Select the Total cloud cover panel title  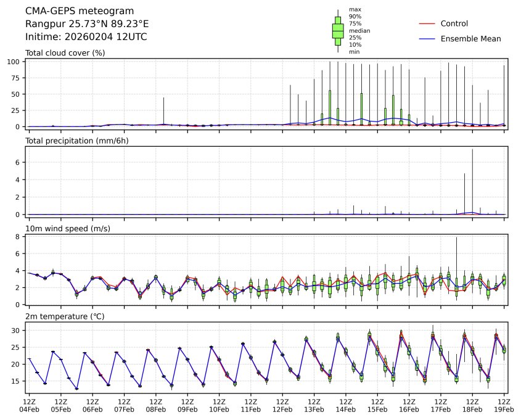pyautogui.click(x=65, y=52)
